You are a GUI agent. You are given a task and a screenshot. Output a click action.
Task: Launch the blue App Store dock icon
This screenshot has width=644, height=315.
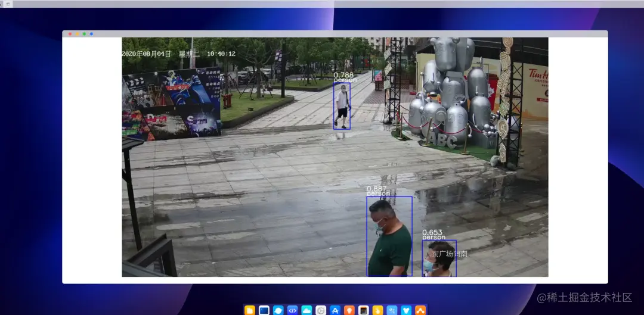click(335, 310)
